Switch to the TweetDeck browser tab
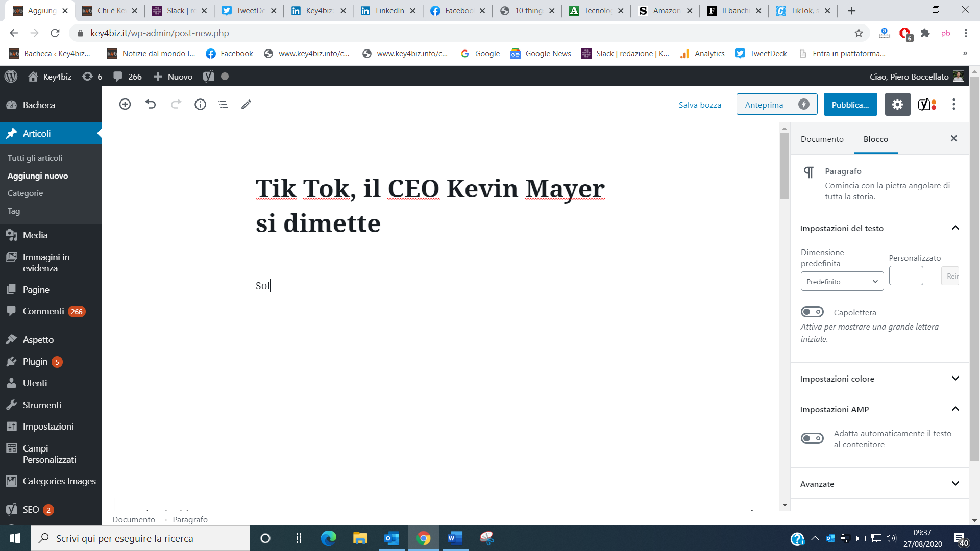The width and height of the screenshot is (980, 551). (x=250, y=11)
